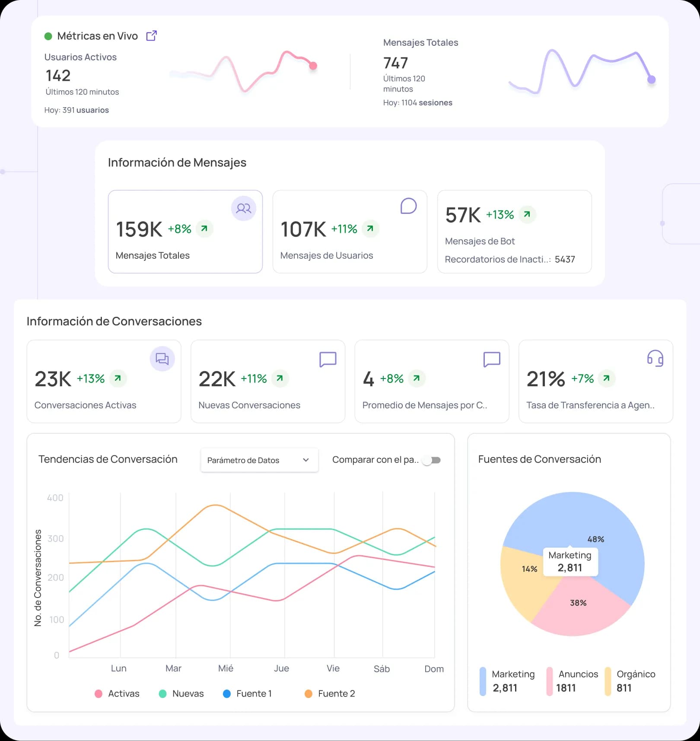Screen dimensions: 700x741
Task: Toggle Activas series in chart legend
Action: pyautogui.click(x=117, y=693)
